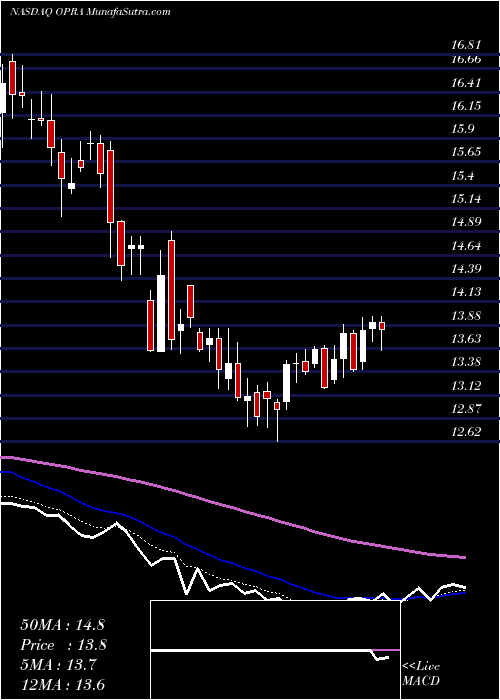500x700 pixels.
Task: Select the 15.65 price axis label
Action: coord(466,152)
